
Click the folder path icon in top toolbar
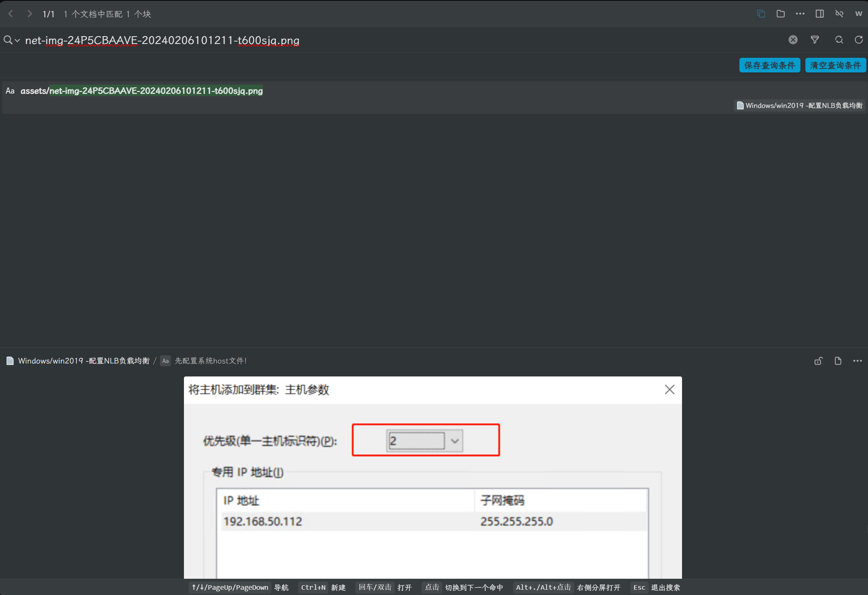[x=781, y=14]
